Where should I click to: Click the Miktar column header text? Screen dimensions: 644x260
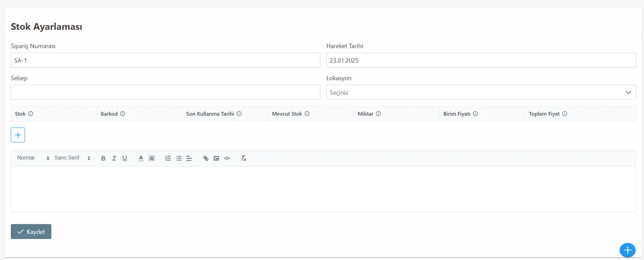365,114
